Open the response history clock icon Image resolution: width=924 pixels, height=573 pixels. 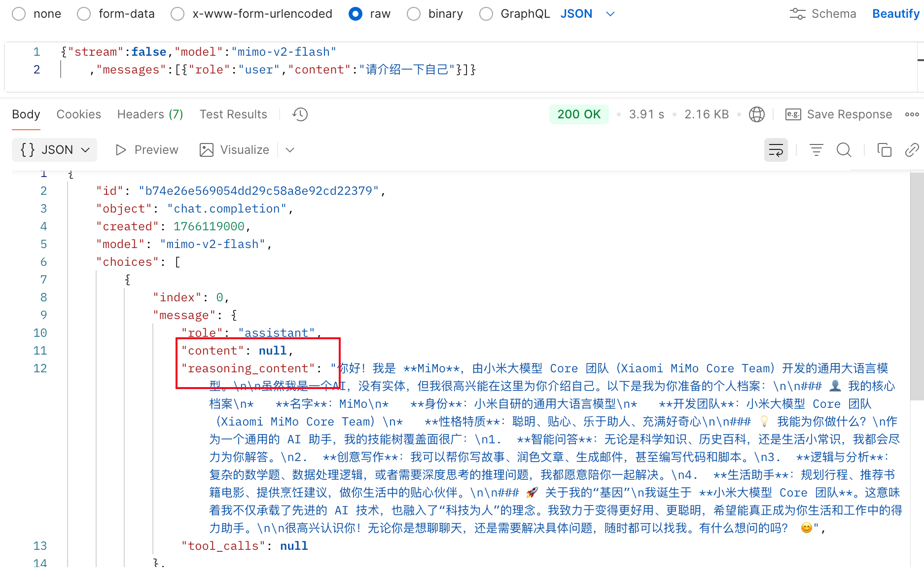(x=300, y=114)
